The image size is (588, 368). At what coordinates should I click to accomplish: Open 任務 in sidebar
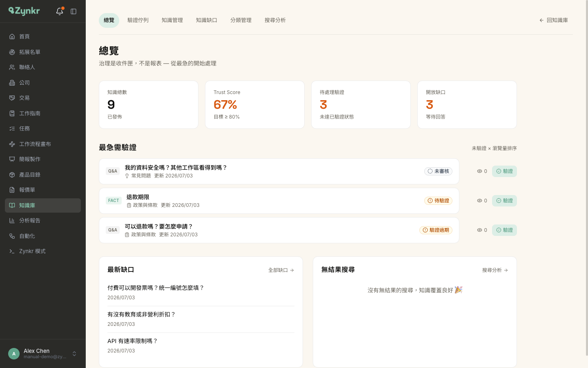point(43,128)
